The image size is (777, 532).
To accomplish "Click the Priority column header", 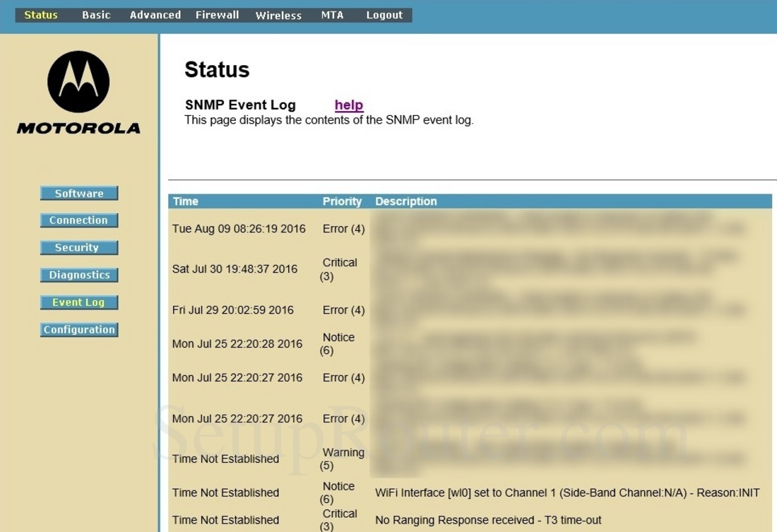I will (x=342, y=201).
